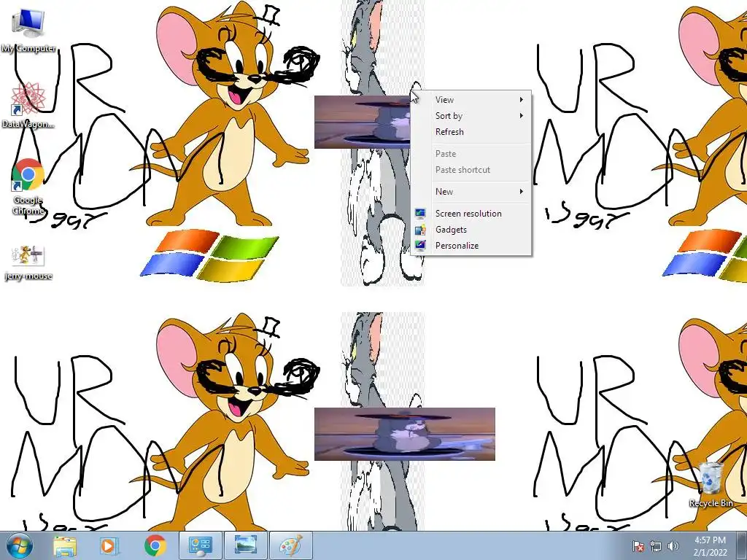
Task: Click the Screen resolution monitor icon
Action: click(x=419, y=214)
